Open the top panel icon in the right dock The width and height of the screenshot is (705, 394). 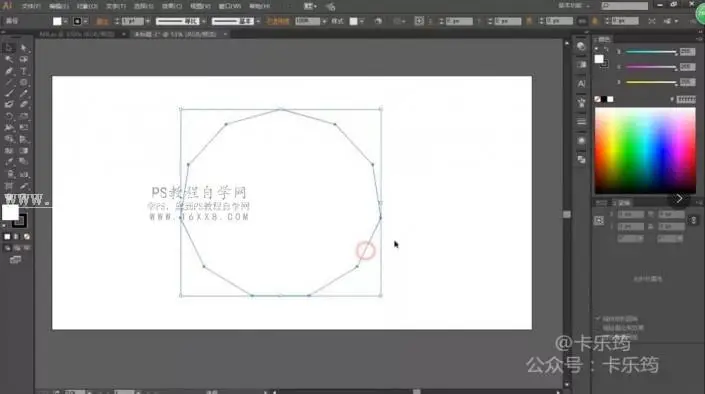581,46
